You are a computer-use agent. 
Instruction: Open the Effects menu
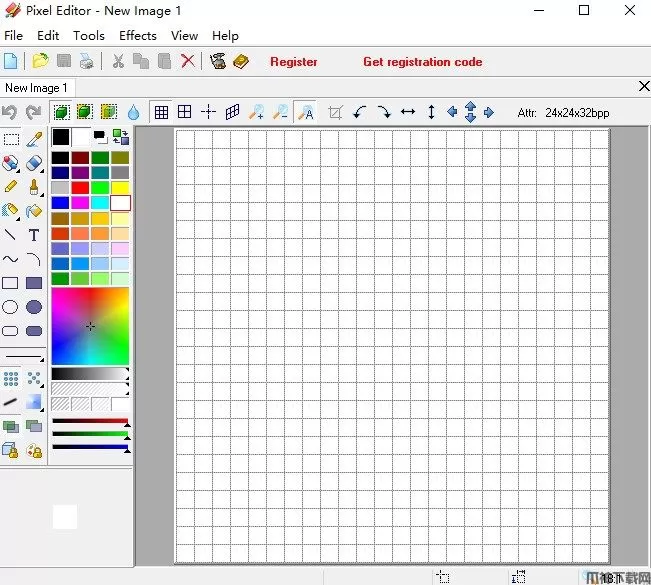pyautogui.click(x=137, y=36)
